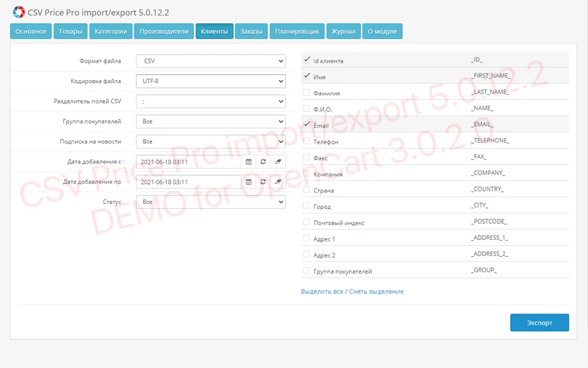The width and height of the screenshot is (588, 368).
Task: Open the 'Журнал' tab
Action: coord(343,31)
